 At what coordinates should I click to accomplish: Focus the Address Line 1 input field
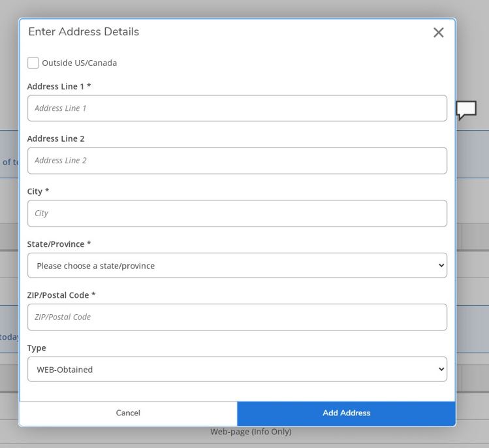coord(237,108)
